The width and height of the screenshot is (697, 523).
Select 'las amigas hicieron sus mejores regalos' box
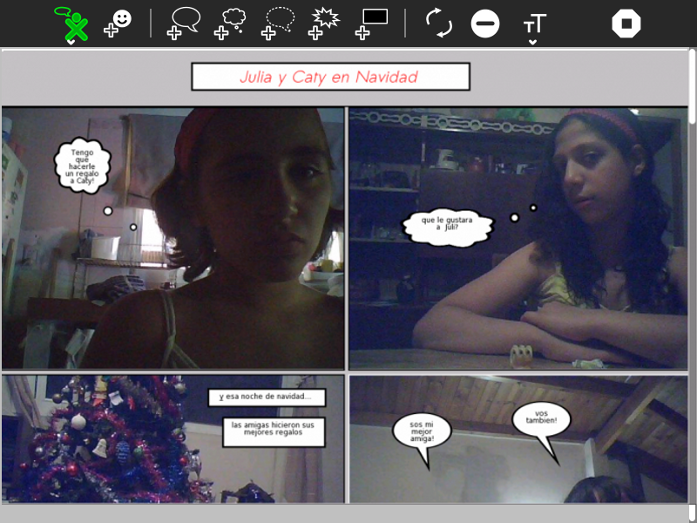[272, 431]
